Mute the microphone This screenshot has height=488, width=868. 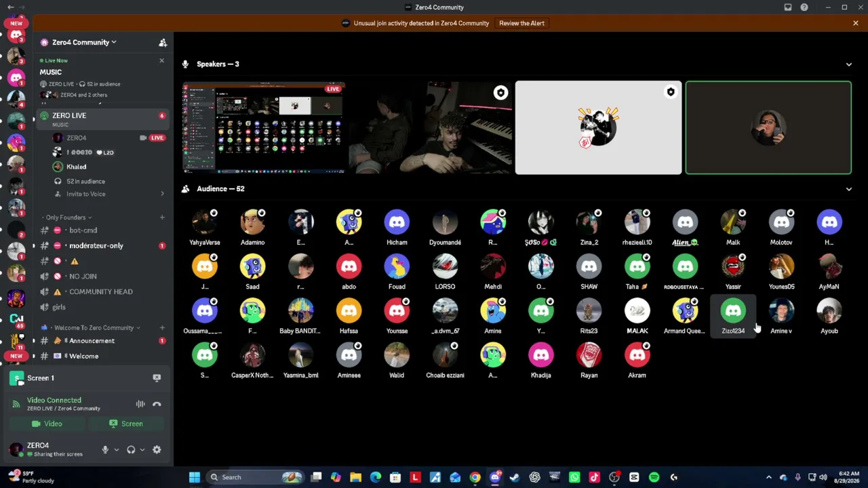(104, 450)
